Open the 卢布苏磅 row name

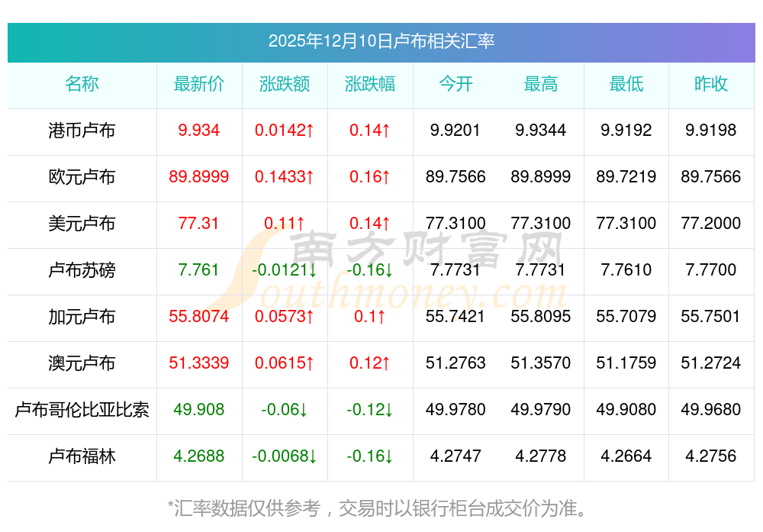point(82,270)
